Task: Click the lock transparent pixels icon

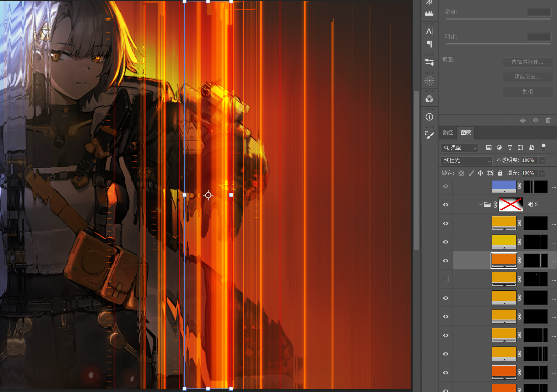Action: (x=461, y=173)
